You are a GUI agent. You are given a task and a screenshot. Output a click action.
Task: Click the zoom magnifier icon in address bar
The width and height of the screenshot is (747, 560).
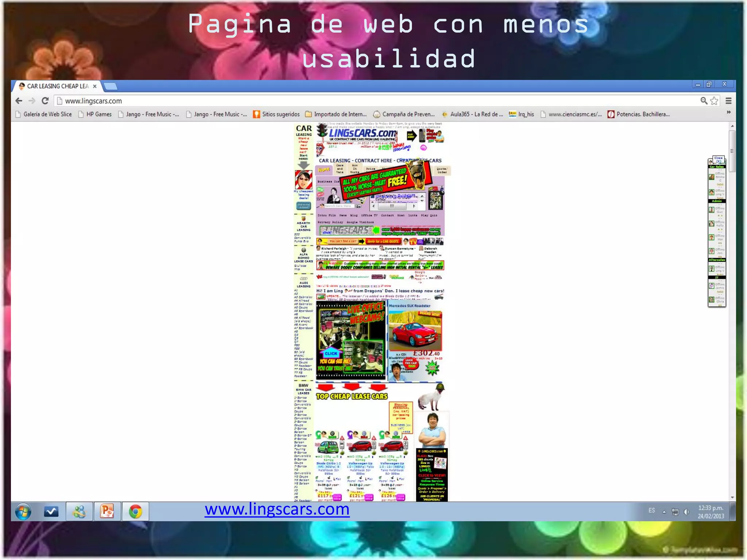[704, 101]
